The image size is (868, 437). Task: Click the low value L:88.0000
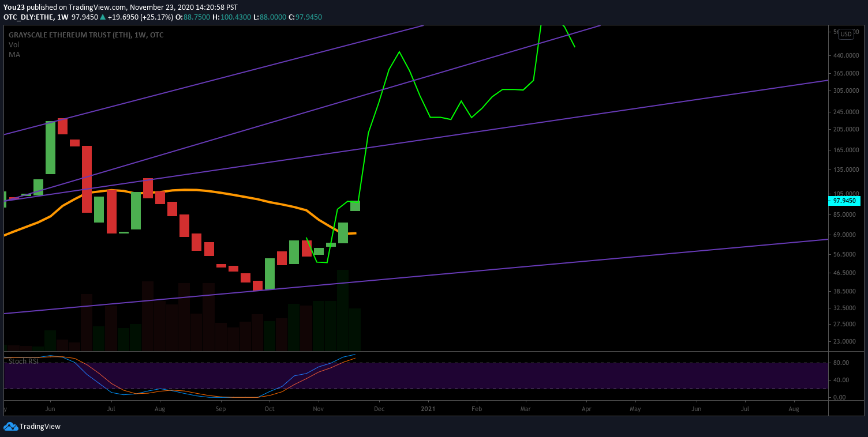(271, 17)
